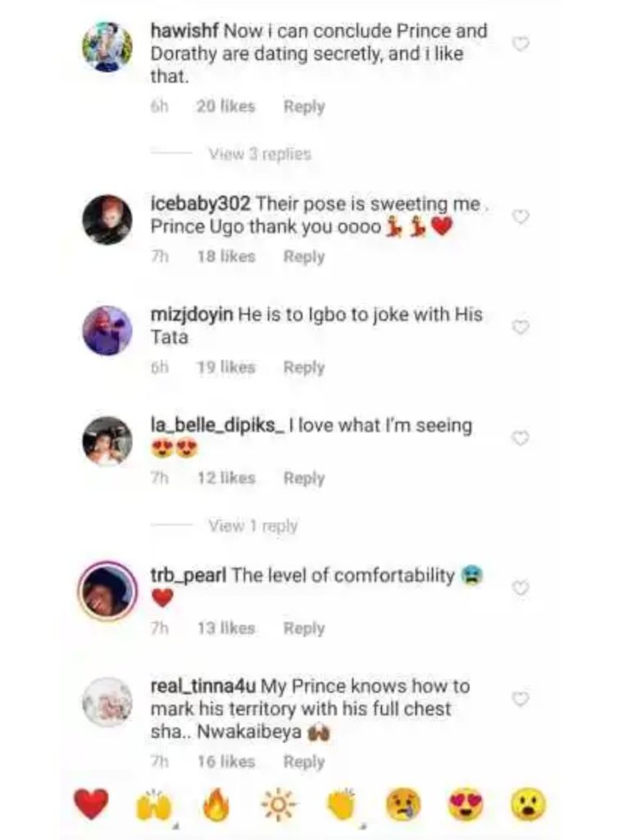Tap the clapping hands emoji reaction

coord(342,805)
